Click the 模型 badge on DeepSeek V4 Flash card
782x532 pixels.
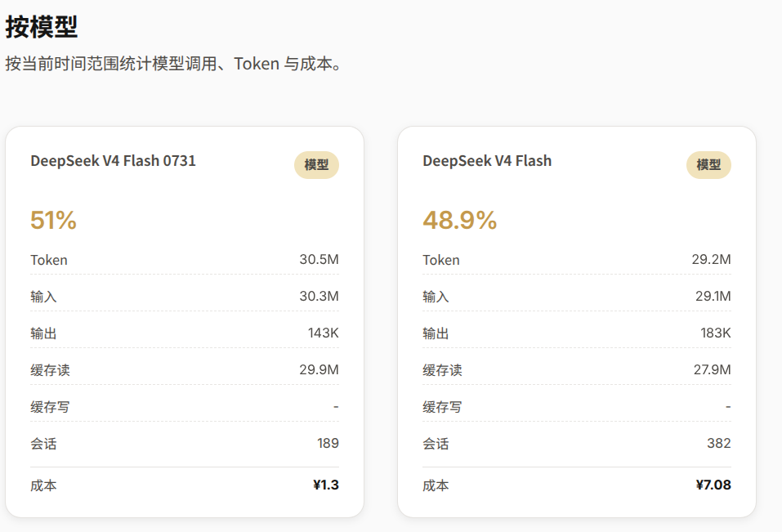[x=708, y=165]
